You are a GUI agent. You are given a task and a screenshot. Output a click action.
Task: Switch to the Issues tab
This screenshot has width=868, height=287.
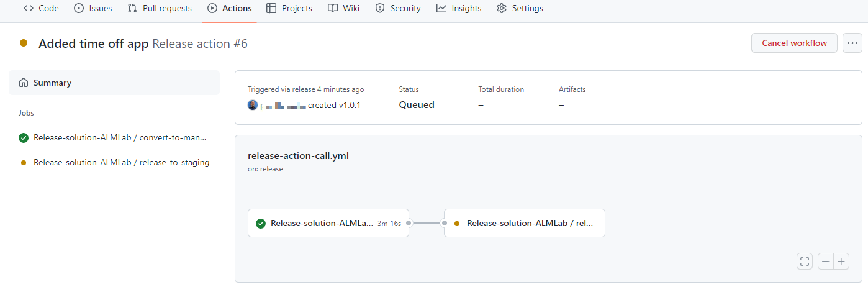coord(93,9)
